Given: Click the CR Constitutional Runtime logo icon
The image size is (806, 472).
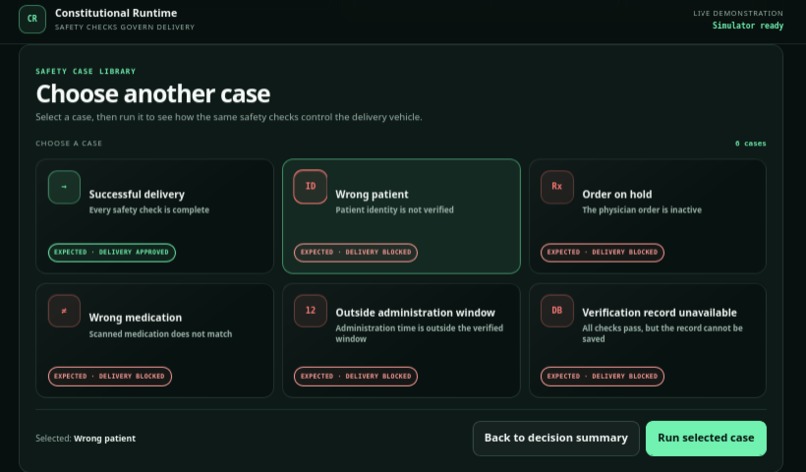Looking at the screenshot, I should [x=32, y=19].
